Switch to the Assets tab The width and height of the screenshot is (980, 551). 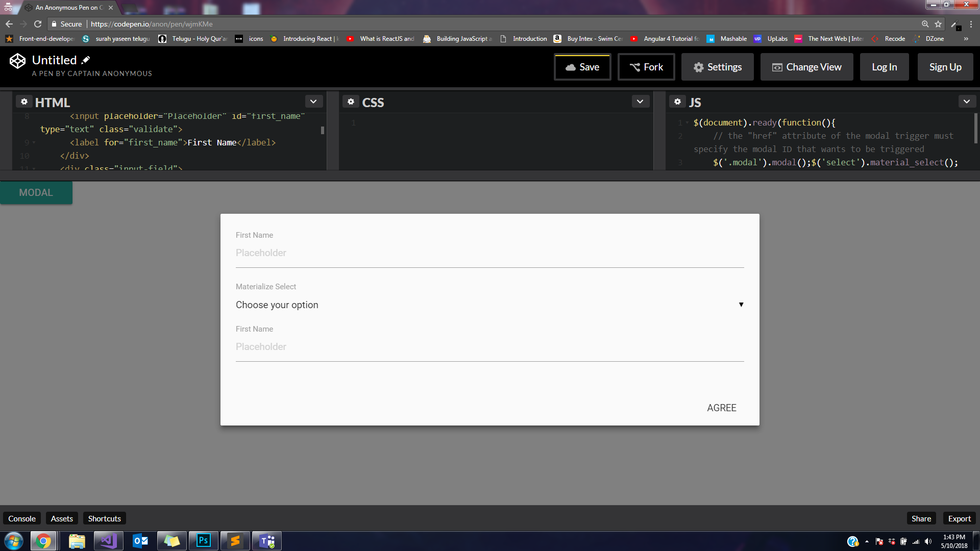click(61, 518)
